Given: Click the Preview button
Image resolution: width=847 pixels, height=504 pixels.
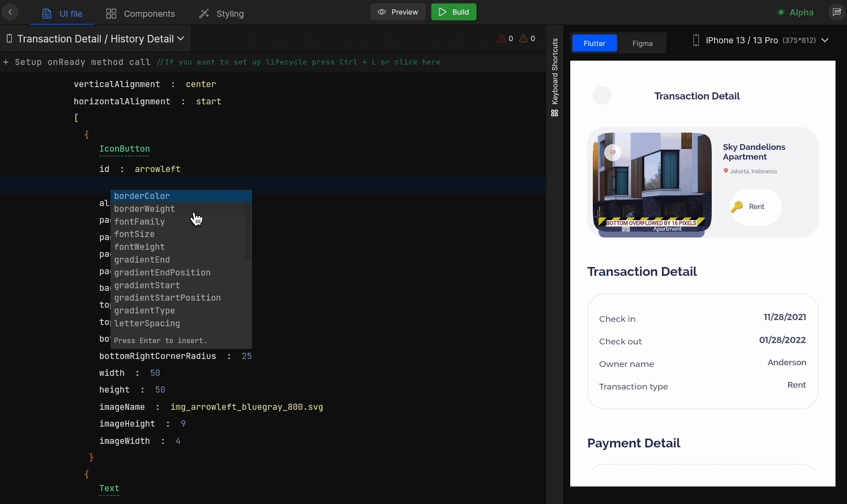Looking at the screenshot, I should pos(397,12).
